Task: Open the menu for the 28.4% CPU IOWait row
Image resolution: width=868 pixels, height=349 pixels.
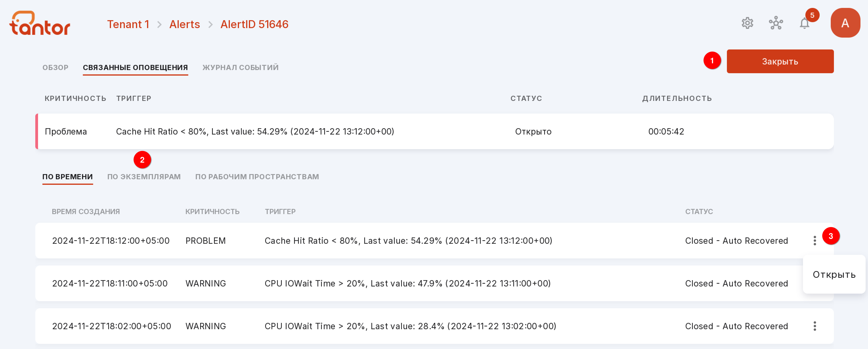Action: click(814, 326)
